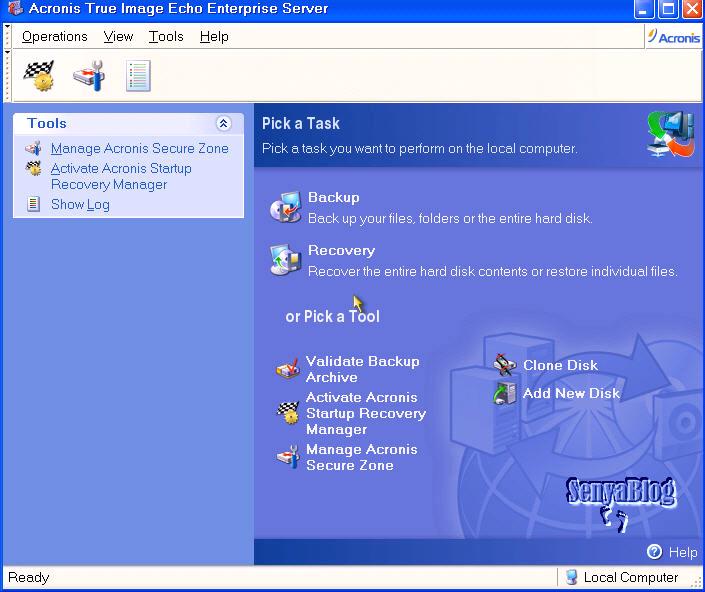
Task: Click Activate Startup Recovery Manager toolbar icon
Action: point(39,76)
